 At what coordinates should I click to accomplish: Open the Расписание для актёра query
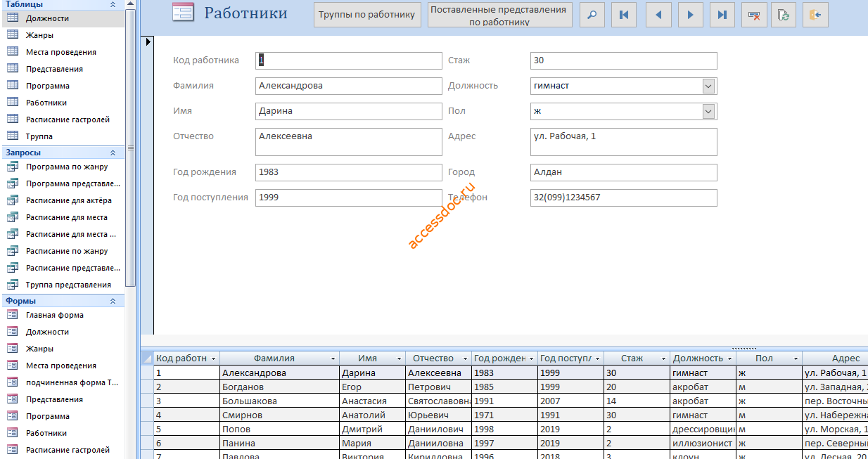coord(63,200)
